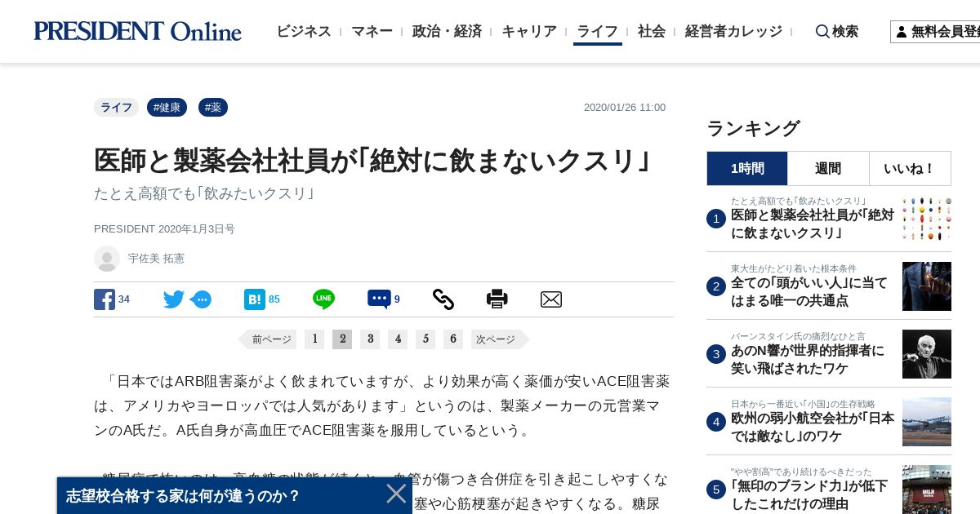
Task: Tweet the article with Twitter bird icon
Action: coord(174,299)
